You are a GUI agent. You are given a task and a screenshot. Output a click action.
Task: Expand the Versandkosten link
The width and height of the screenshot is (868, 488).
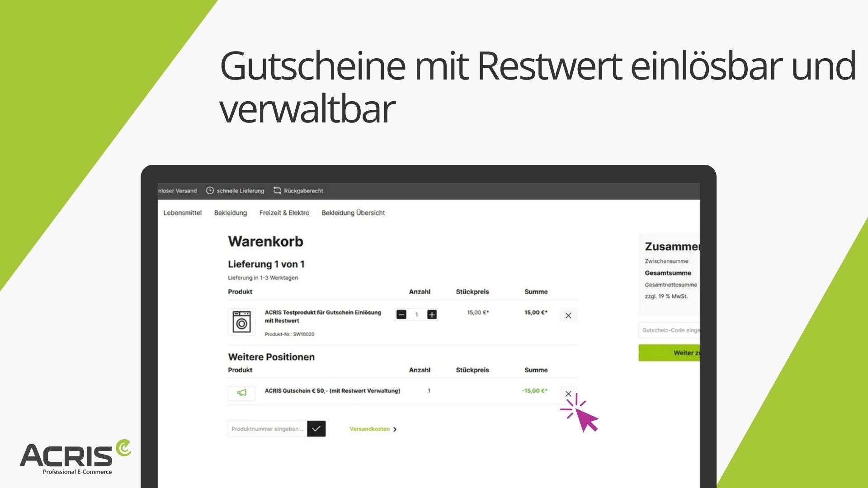(373, 429)
